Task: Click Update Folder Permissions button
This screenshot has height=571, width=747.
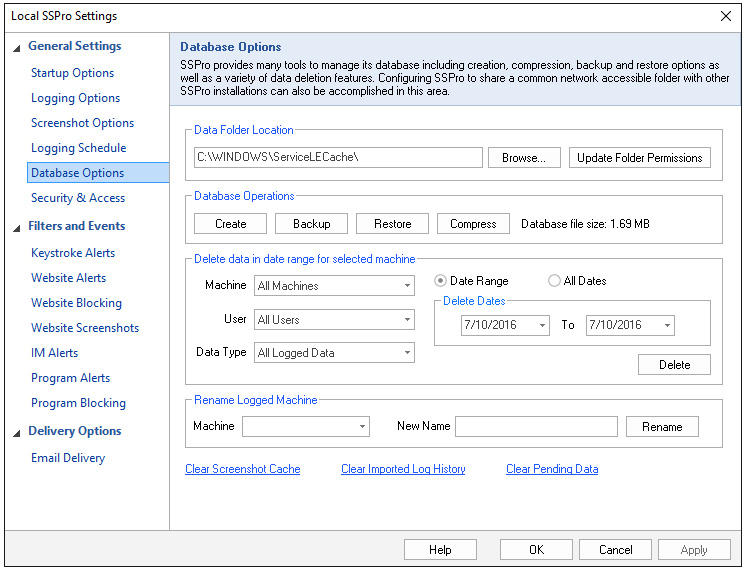Action: [x=640, y=158]
